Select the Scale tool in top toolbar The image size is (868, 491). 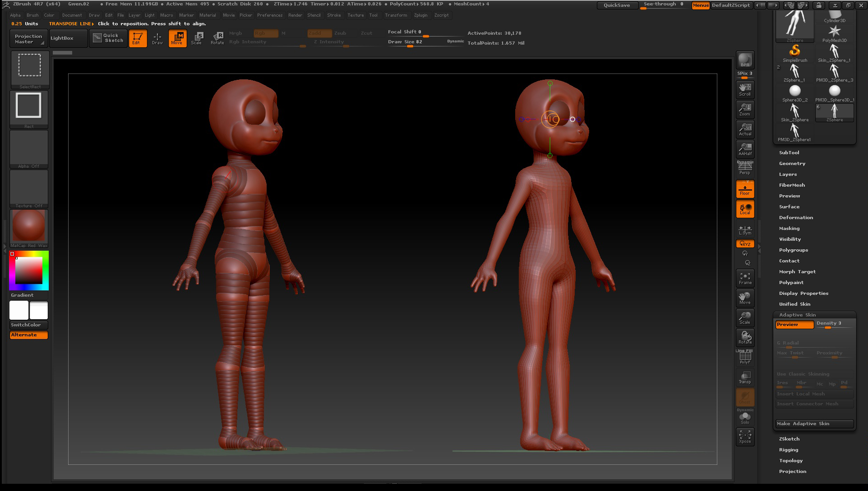[x=197, y=38]
